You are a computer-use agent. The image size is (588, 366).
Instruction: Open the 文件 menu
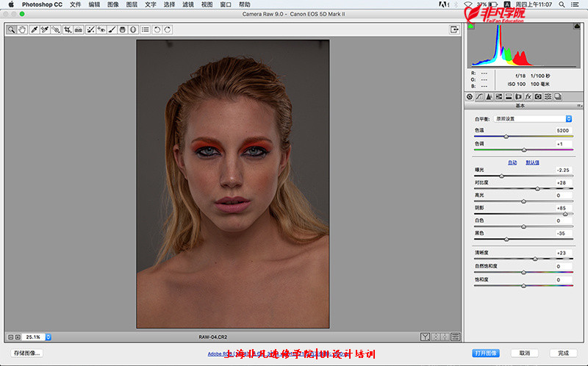[76, 4]
